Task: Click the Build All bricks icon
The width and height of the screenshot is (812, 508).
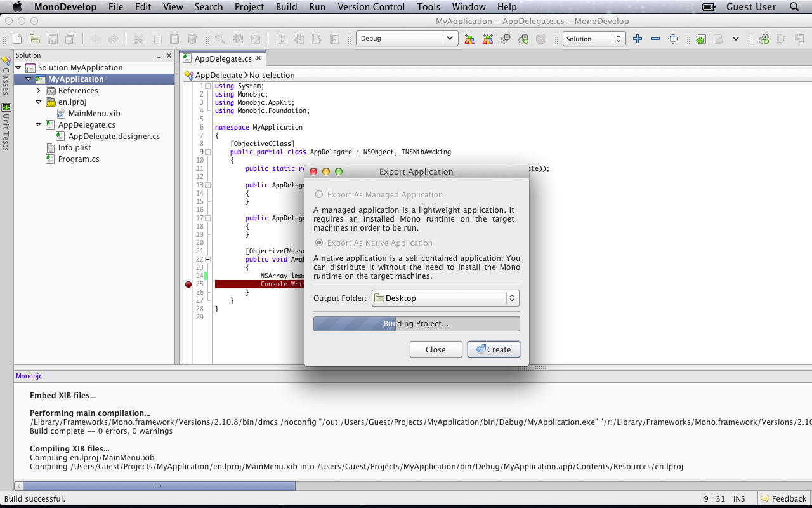Action: [x=469, y=39]
